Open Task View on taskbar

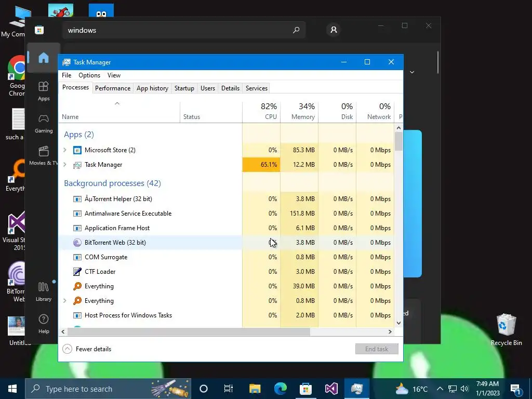point(229,389)
